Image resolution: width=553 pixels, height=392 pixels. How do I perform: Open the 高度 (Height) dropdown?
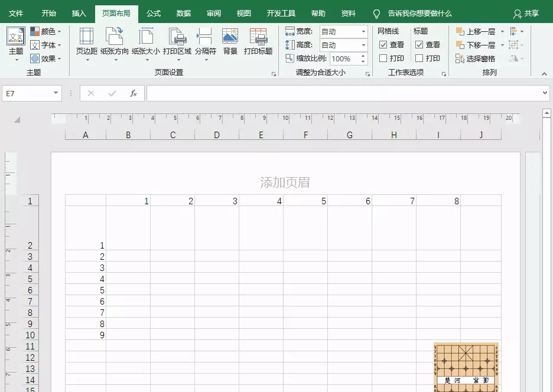pyautogui.click(x=365, y=44)
